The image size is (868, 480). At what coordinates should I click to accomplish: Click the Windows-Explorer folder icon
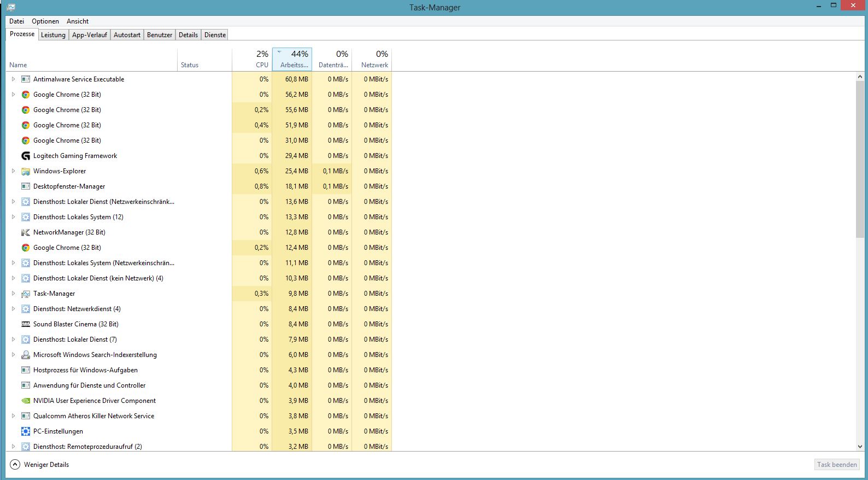[x=25, y=171]
